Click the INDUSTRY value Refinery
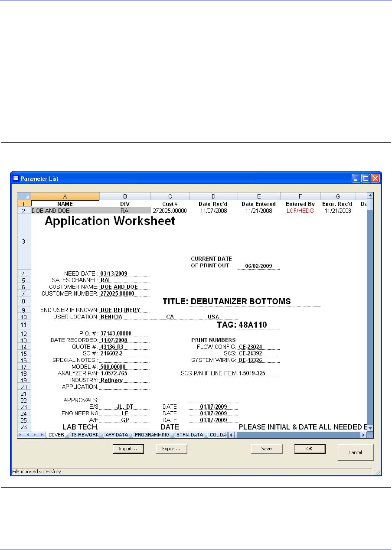 (111, 380)
